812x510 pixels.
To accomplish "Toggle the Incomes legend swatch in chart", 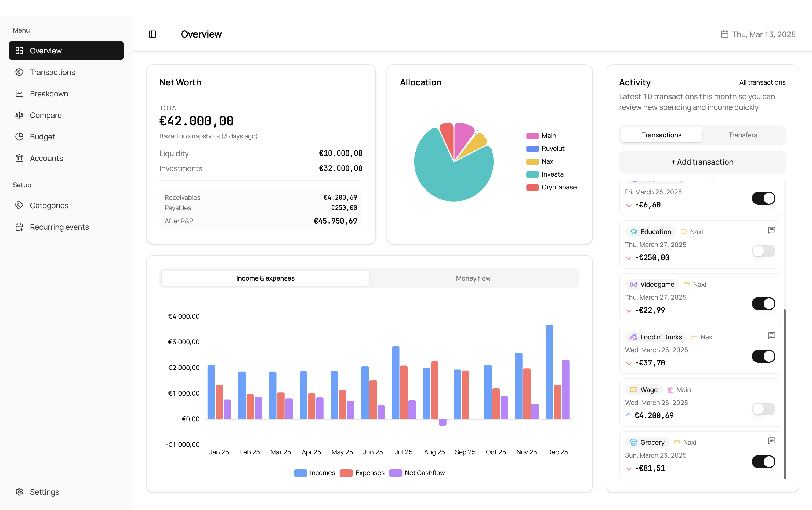I will coord(300,473).
